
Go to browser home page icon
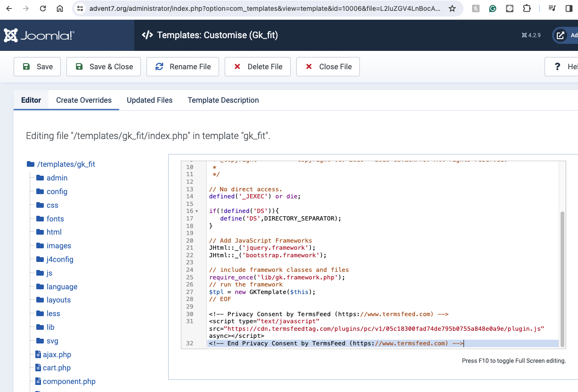[x=59, y=8]
